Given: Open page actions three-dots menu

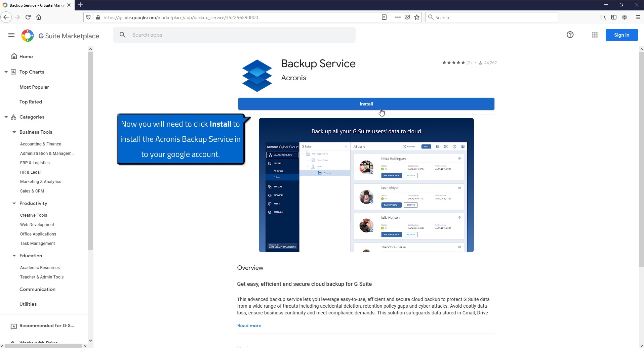Looking at the screenshot, I should click(x=398, y=17).
